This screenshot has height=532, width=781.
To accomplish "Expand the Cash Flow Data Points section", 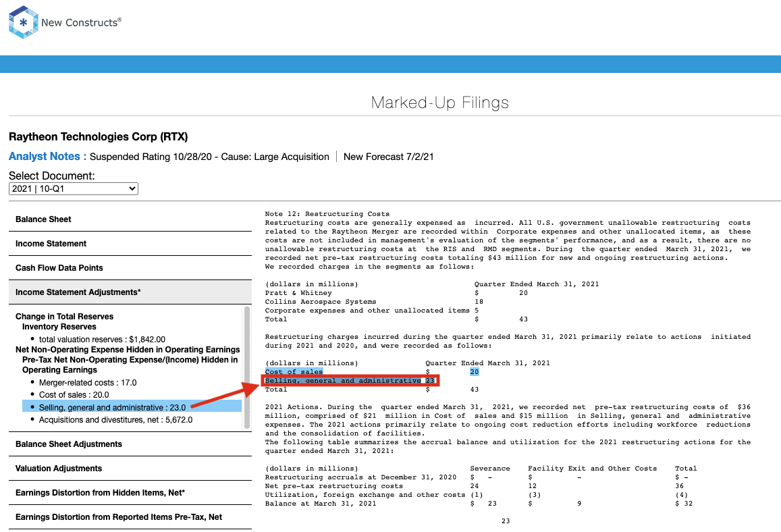I will (x=130, y=268).
